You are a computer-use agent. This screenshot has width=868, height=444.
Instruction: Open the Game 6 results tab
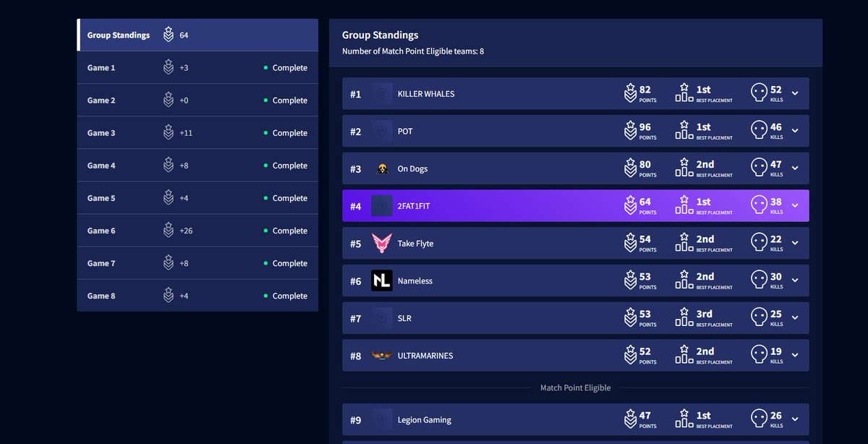click(x=197, y=231)
